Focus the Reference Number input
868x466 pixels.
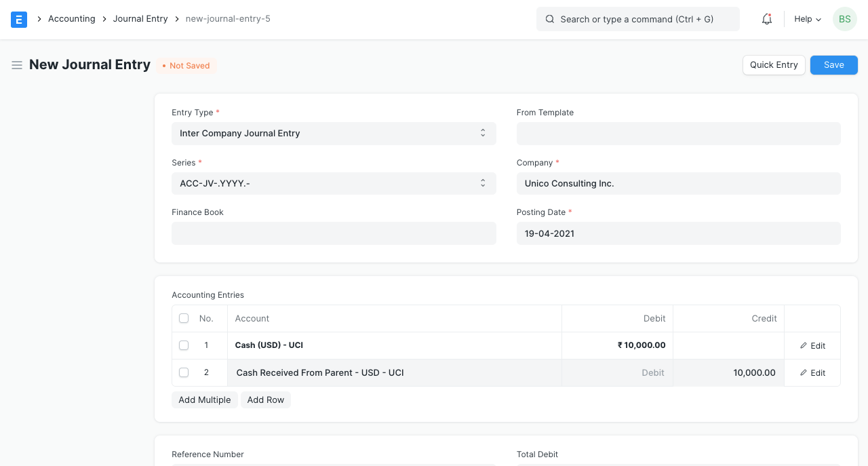click(334, 465)
